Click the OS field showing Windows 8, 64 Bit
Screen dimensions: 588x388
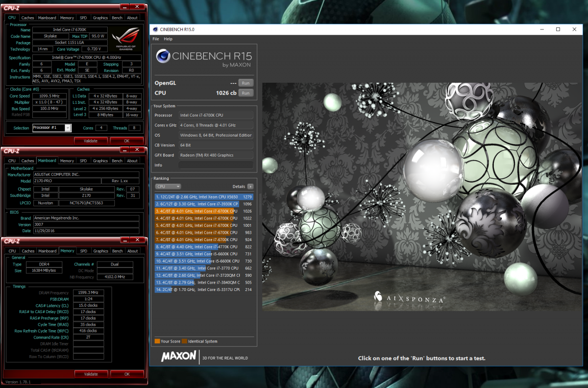(x=216, y=135)
